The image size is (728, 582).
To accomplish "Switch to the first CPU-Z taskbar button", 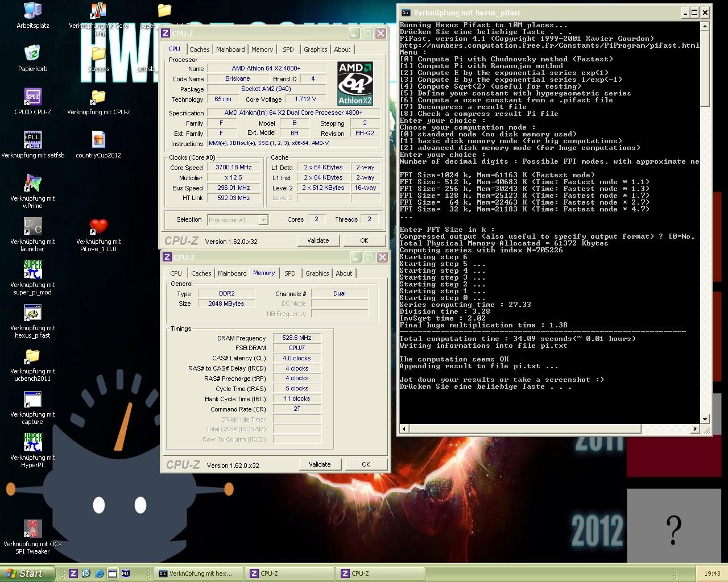I will [x=289, y=573].
